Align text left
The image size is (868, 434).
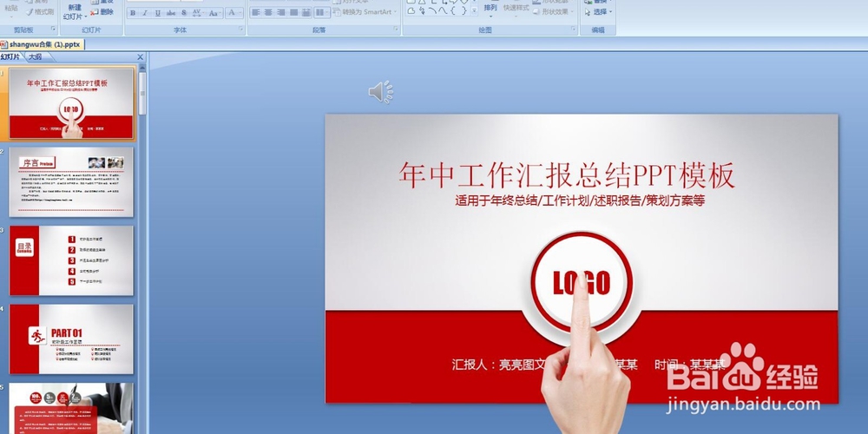pos(256,12)
